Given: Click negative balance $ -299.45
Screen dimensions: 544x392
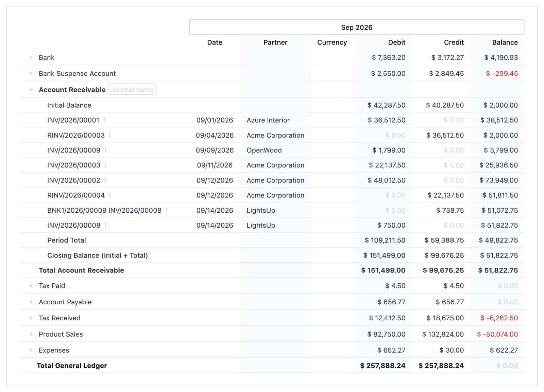Looking at the screenshot, I should pyautogui.click(x=502, y=73).
